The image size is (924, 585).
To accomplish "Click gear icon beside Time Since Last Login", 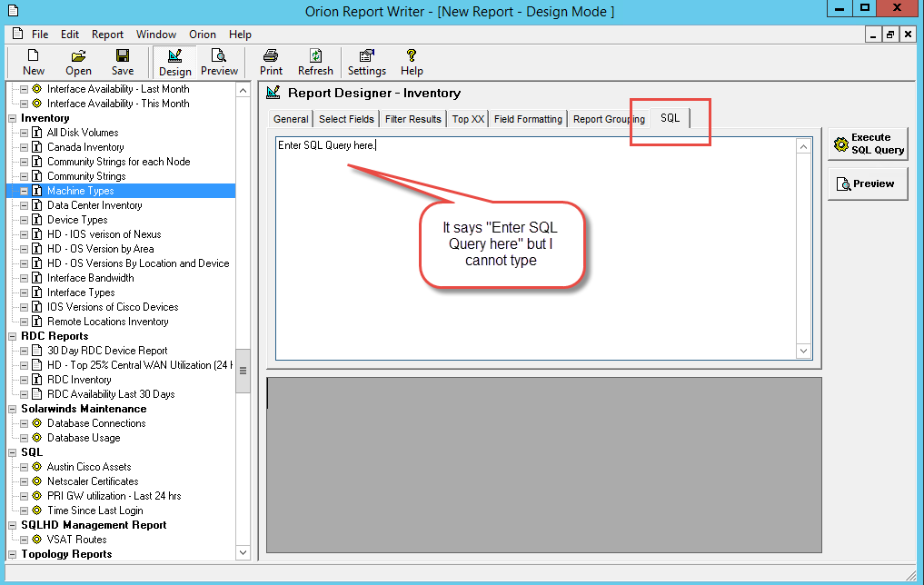I will click(x=36, y=511).
